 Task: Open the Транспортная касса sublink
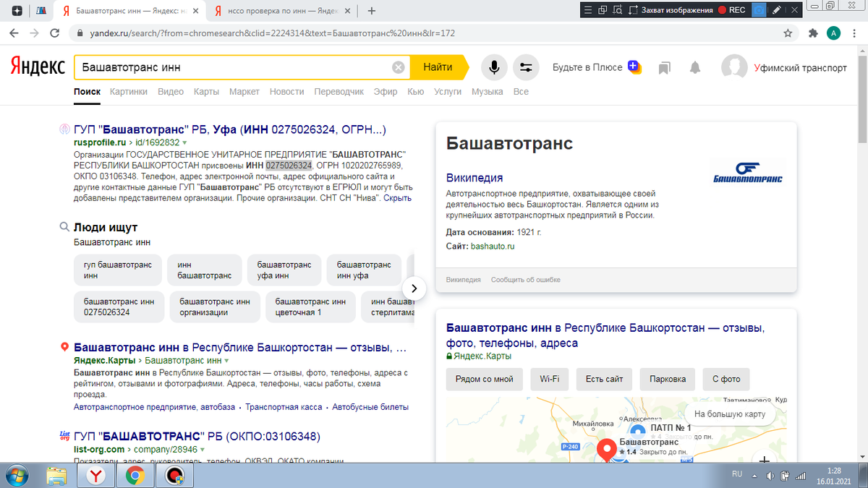pyautogui.click(x=284, y=407)
